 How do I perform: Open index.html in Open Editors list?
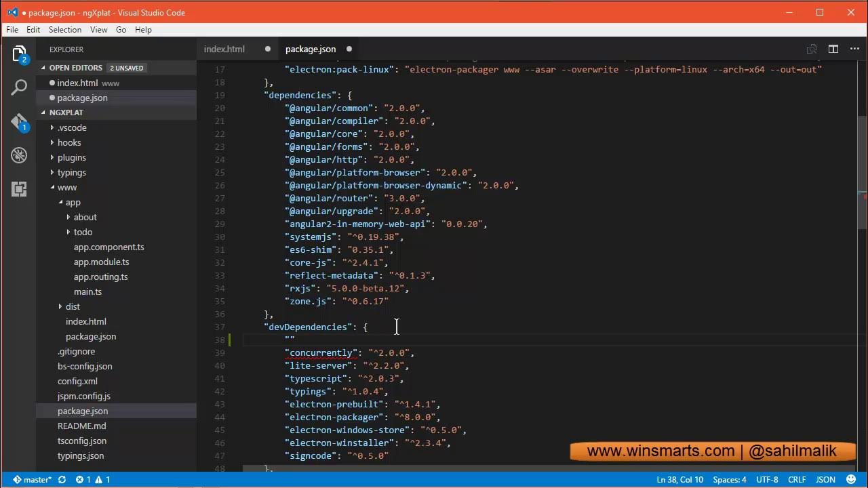point(117,83)
